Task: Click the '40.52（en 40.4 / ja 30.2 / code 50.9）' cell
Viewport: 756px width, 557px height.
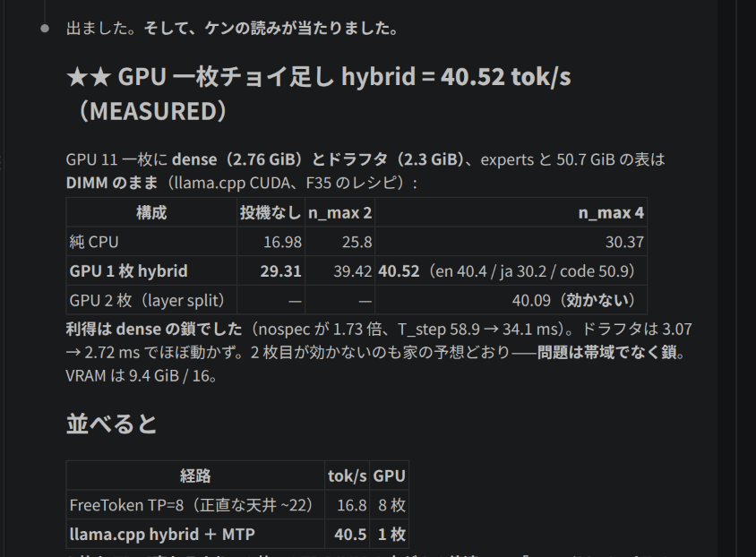Action: pyautogui.click(x=511, y=270)
